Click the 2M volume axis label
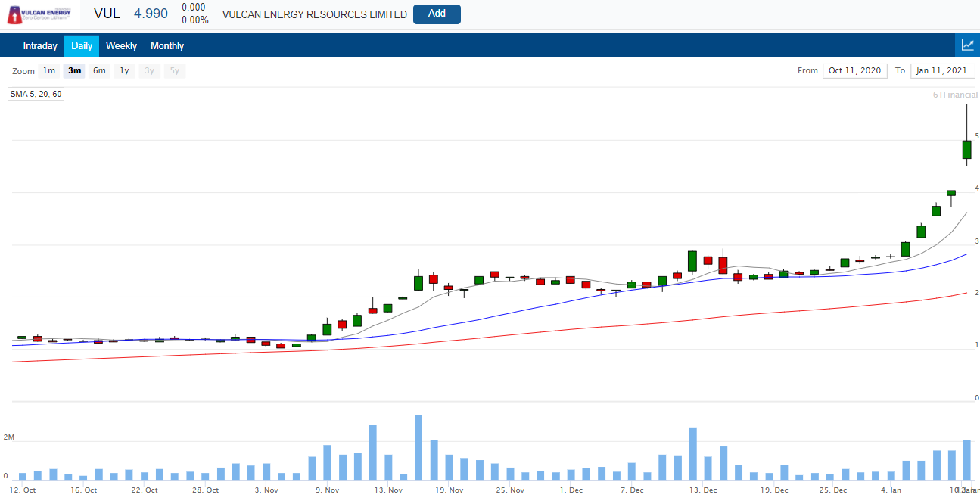Viewport: 980px width, 504px height. click(8, 437)
